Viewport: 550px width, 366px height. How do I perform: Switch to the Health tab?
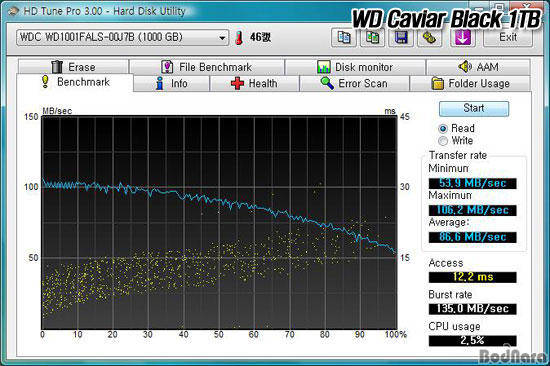(254, 84)
